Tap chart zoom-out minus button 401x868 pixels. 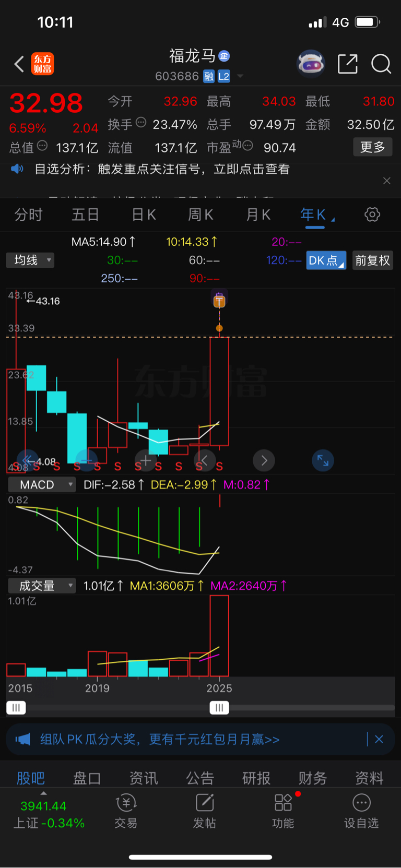[x=87, y=460]
